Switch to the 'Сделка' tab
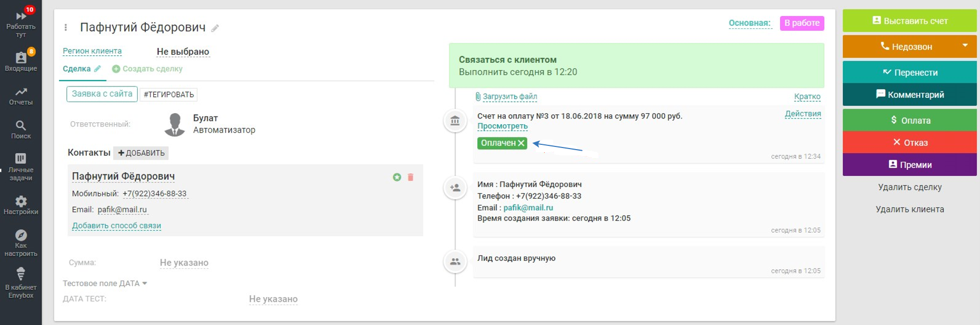This screenshot has height=325, width=980. click(76, 68)
